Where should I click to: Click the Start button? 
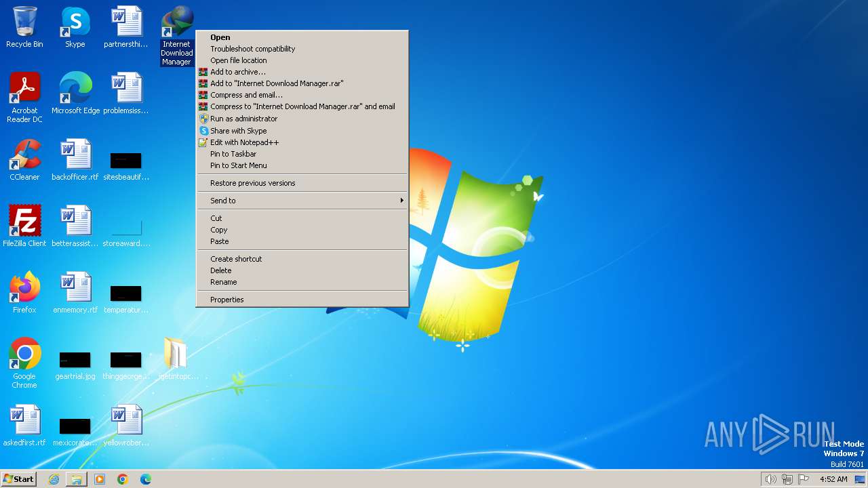pyautogui.click(x=19, y=479)
